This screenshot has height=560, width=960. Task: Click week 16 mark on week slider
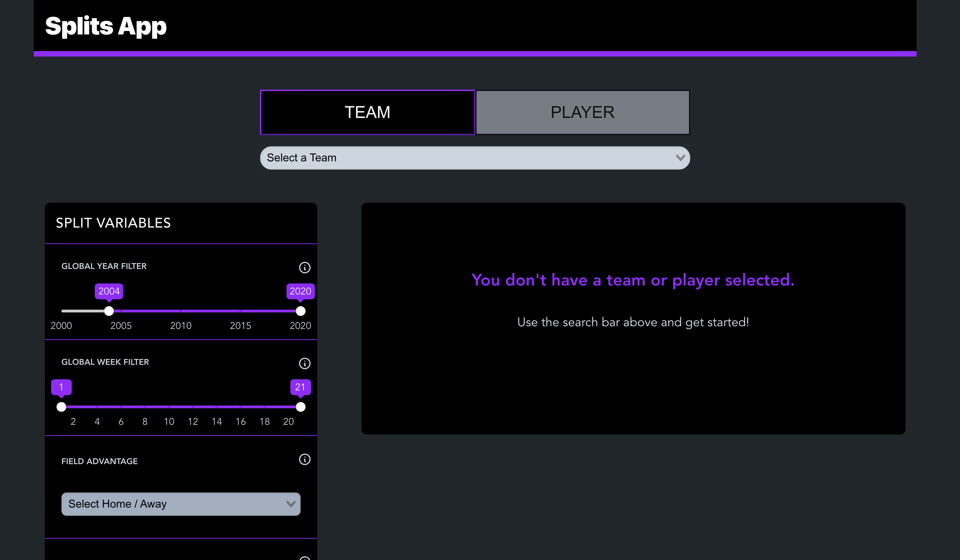[240, 421]
